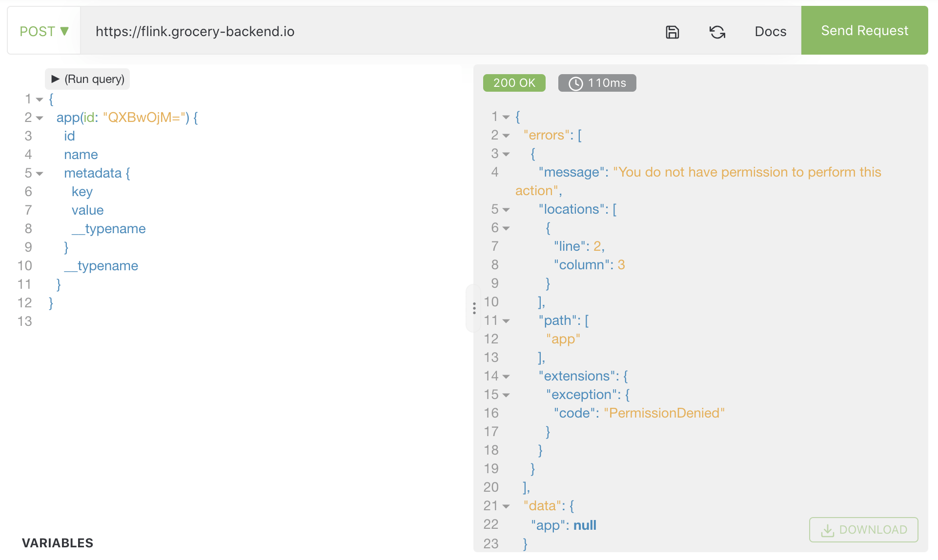Collapse the "extensions" object fold arrow
This screenshot has height=560, width=938.
[x=506, y=377]
